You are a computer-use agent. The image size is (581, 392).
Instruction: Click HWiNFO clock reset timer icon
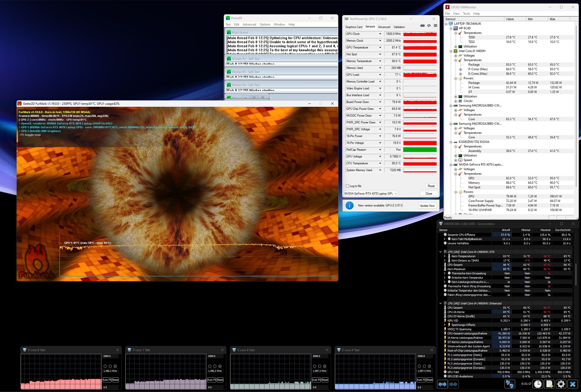pos(538,384)
